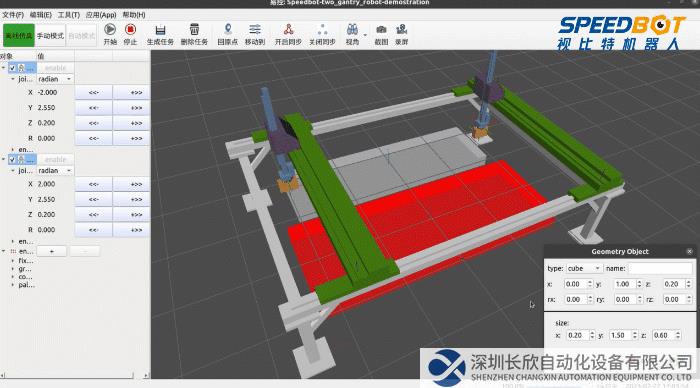Expand the co... tree node
Screen dimensions: 700x388
point(12,277)
